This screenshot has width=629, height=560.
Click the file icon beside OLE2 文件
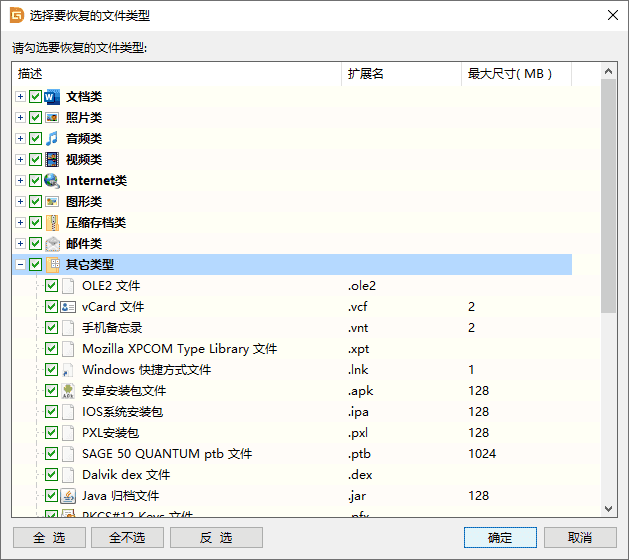pyautogui.click(x=68, y=286)
